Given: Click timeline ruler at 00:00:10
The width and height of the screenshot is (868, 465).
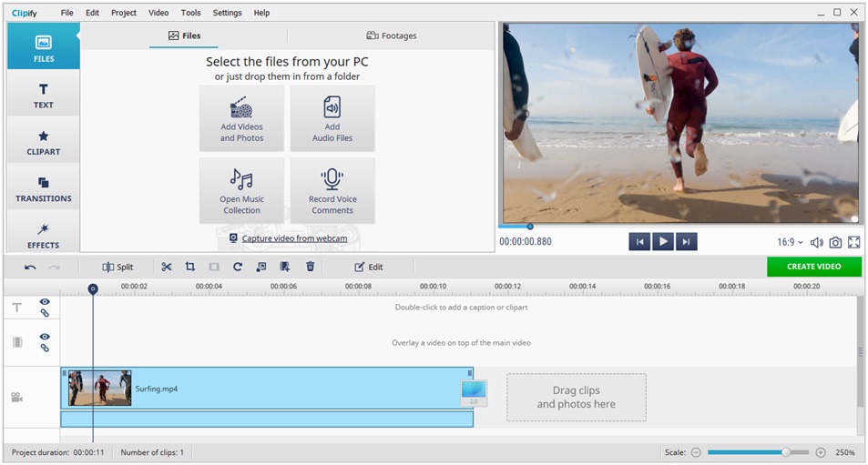Looking at the screenshot, I should click(433, 287).
